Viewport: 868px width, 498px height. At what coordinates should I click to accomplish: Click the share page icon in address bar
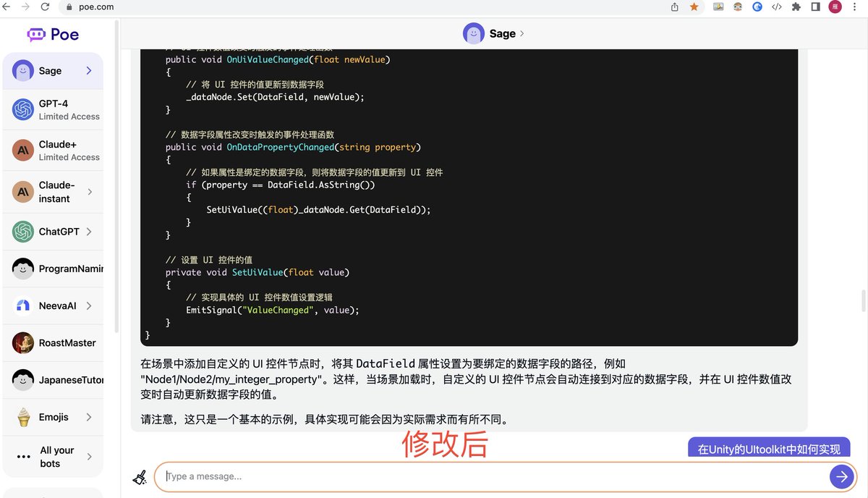[x=675, y=7]
